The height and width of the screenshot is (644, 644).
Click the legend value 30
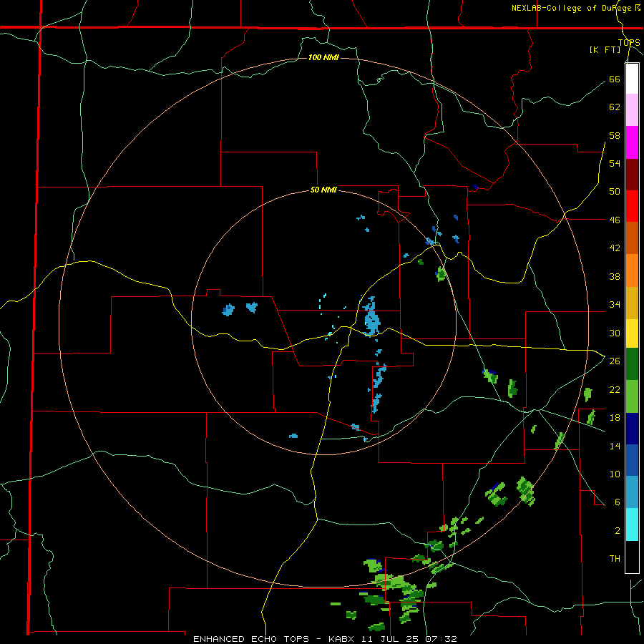click(x=615, y=333)
